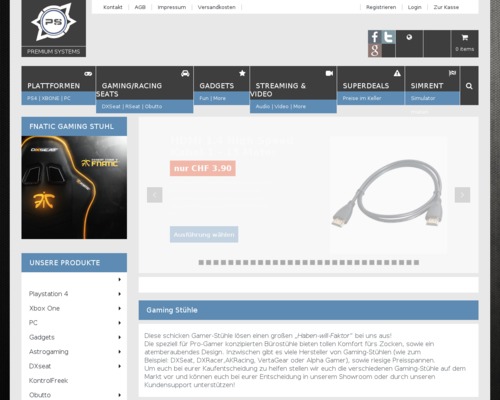The image size is (500, 400).
Task: Open the Obutto sublink under Gaming/Racing Seats
Action: click(153, 106)
